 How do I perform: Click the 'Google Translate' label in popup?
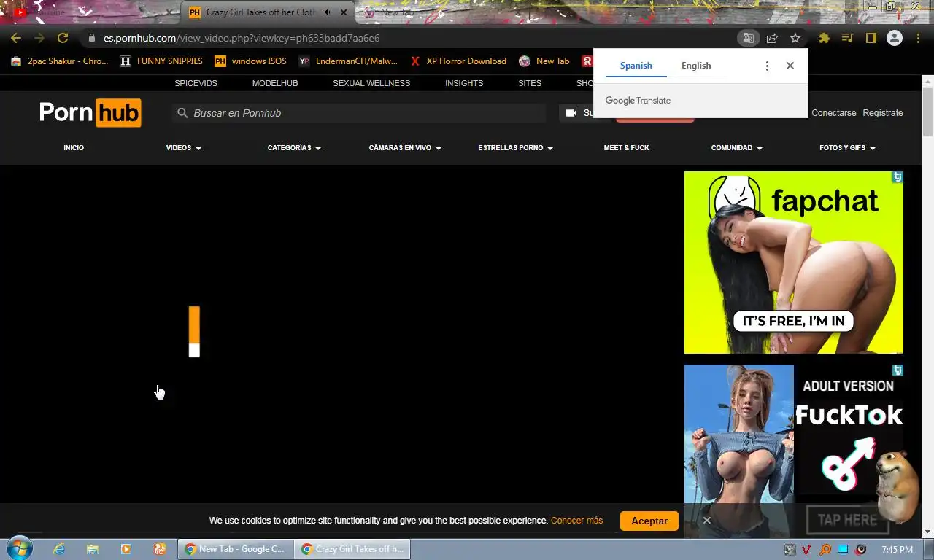638,101
